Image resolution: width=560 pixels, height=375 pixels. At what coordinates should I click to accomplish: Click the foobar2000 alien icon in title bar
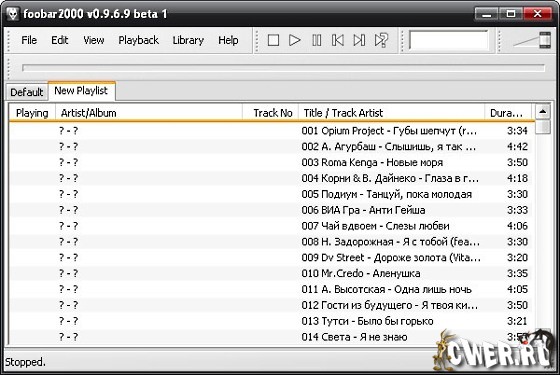point(12,14)
